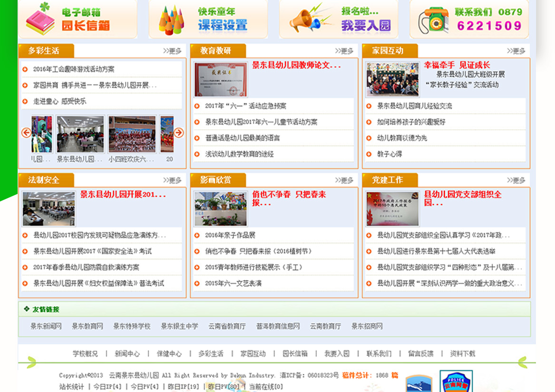Click the 景东教育网 friendly link
555x392 pixels.
(88, 326)
